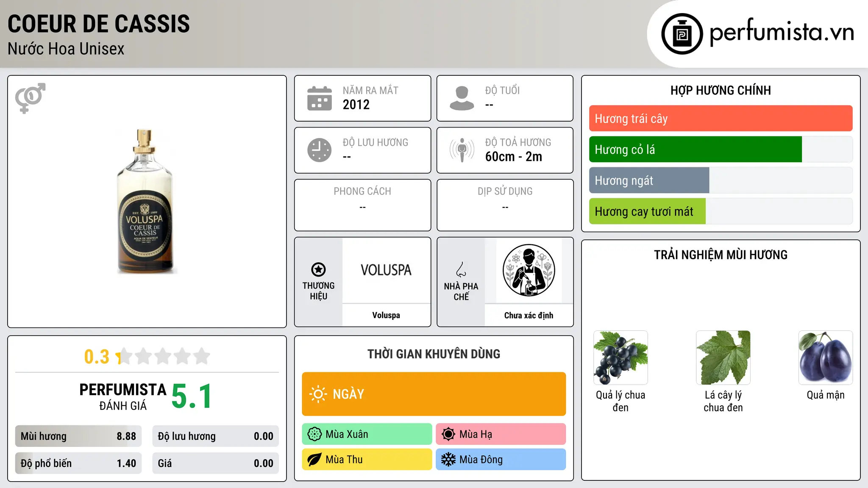
Task: Click the Mùi hương 8.88 score row
Action: [x=78, y=436]
